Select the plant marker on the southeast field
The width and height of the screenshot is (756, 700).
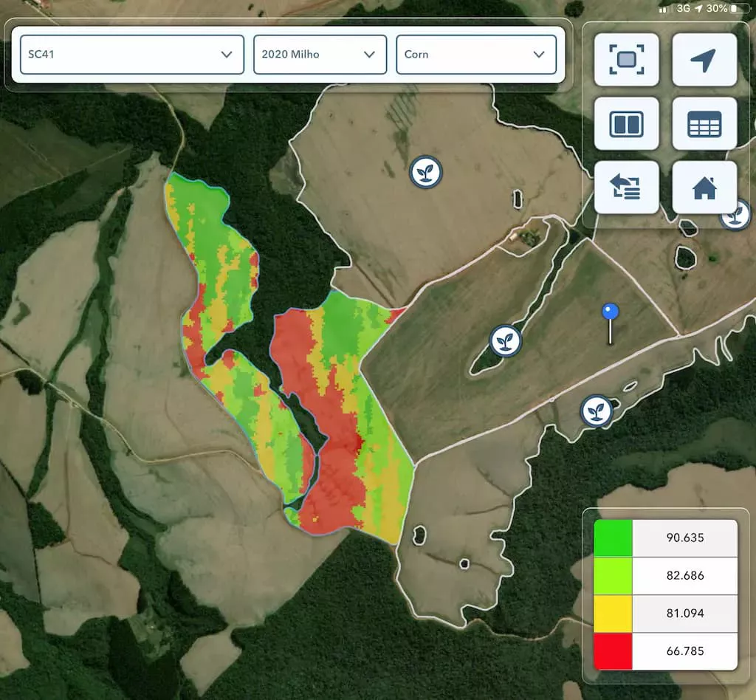point(595,412)
